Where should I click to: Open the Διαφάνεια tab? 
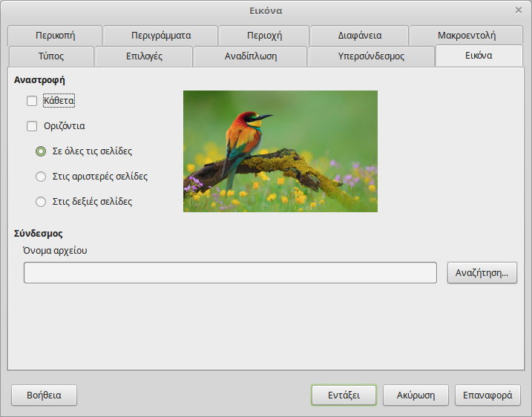tap(359, 35)
